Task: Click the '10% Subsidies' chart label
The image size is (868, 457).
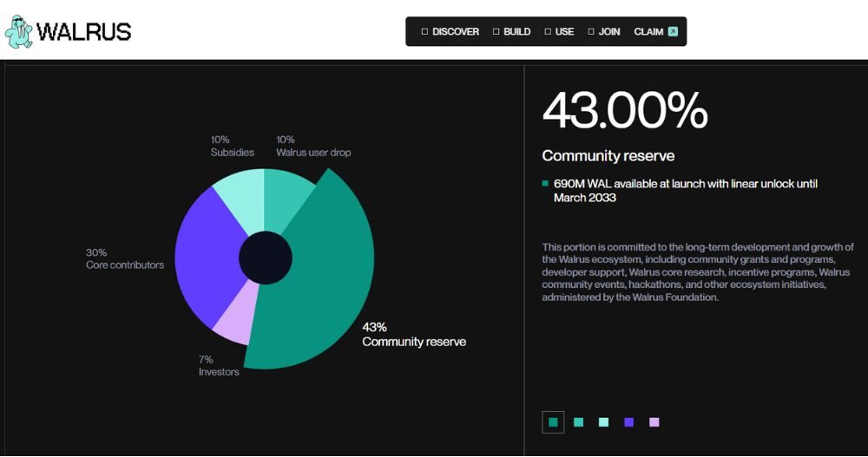Action: tap(233, 146)
